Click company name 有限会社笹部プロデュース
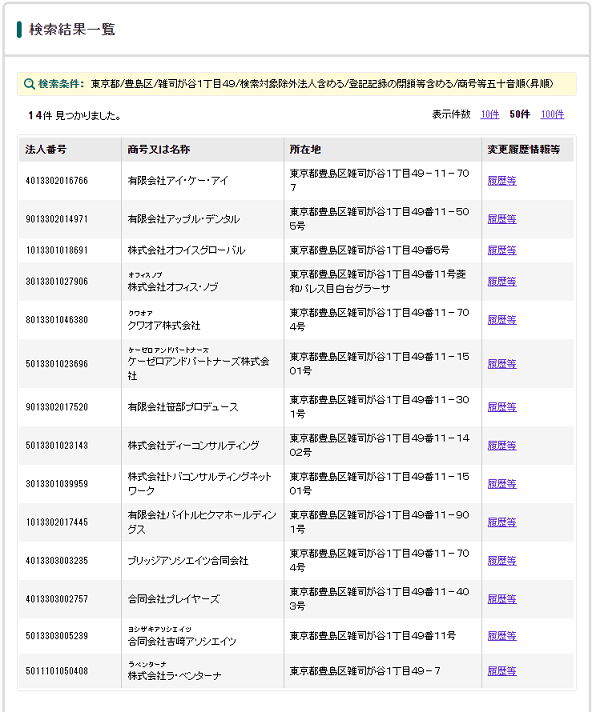 click(x=183, y=407)
